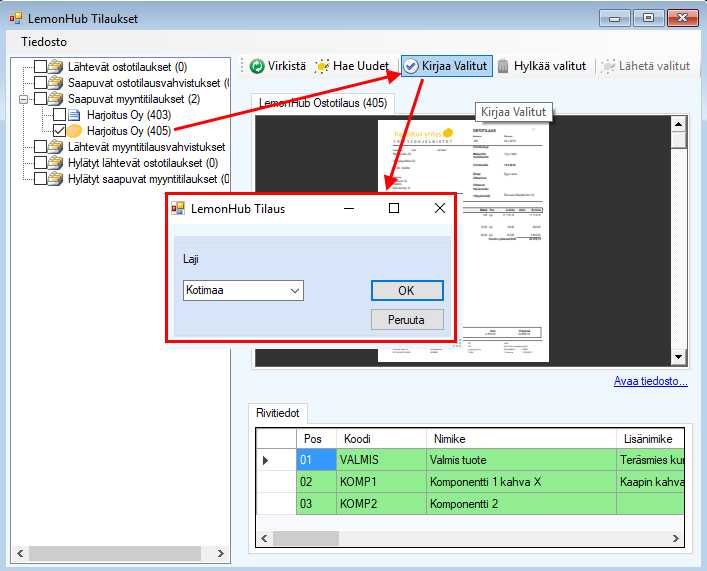Click folder icon of Saapuvat ostotilausvahvistukset
The width and height of the screenshot is (707, 571).
[x=55, y=83]
